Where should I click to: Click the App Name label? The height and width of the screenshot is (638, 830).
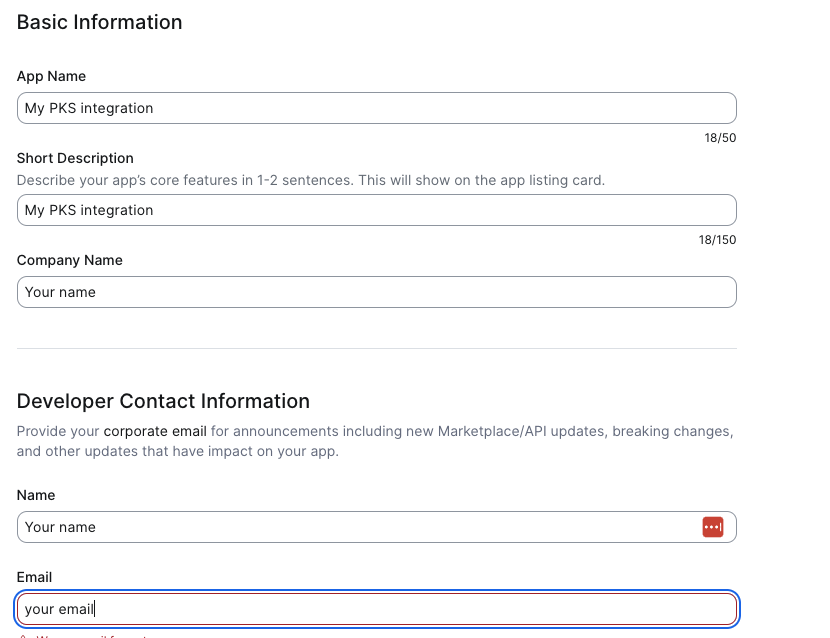[x=51, y=76]
